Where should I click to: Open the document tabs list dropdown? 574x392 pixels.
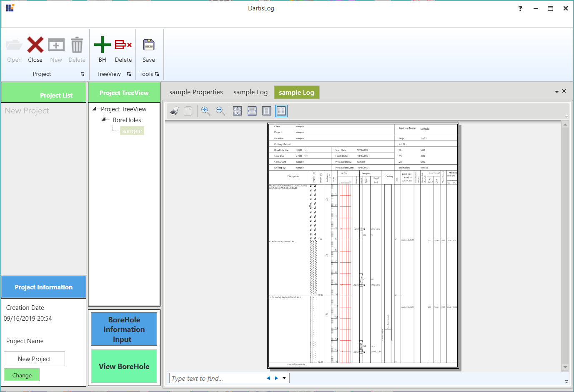pyautogui.click(x=556, y=91)
